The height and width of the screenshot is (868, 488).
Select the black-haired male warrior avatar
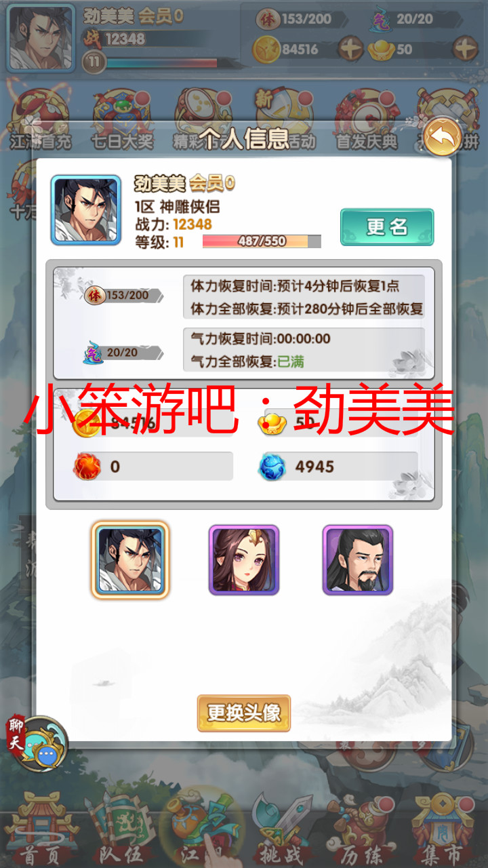(x=130, y=559)
